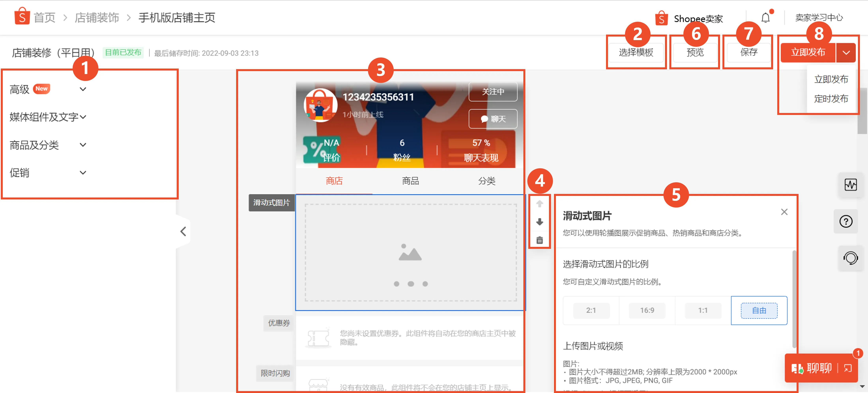Select 定时发布 from the publish menu
Screen dimensions: 868x393
coord(832,99)
